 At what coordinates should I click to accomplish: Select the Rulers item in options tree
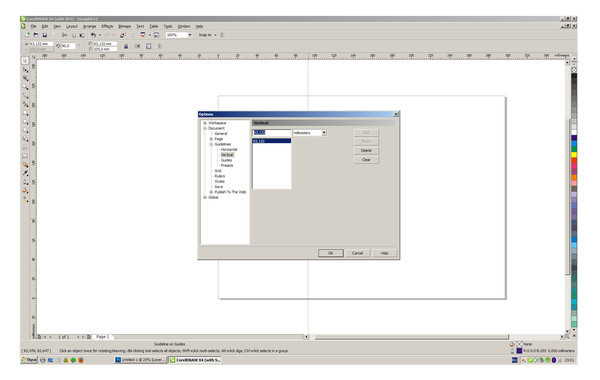(x=220, y=176)
